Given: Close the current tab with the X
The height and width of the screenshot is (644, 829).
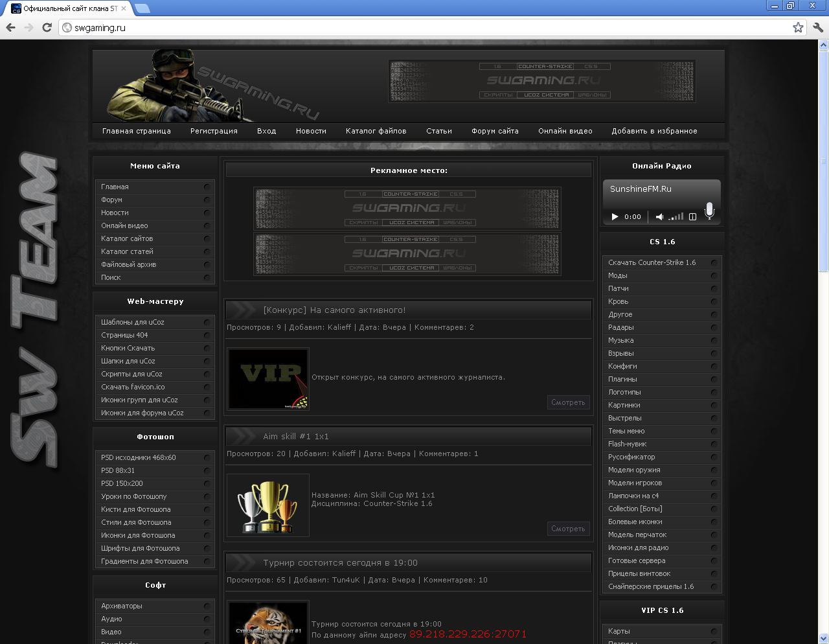Looking at the screenshot, I should coord(124,8).
